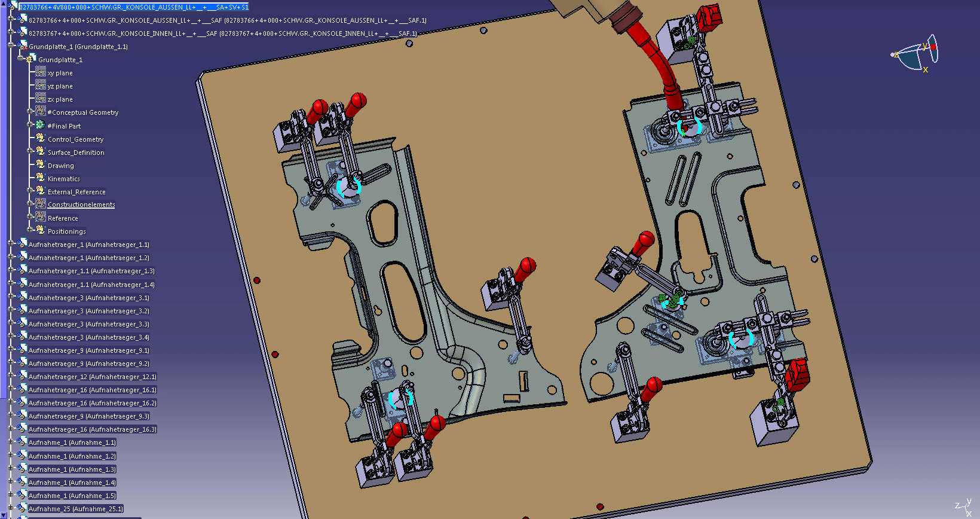Select the yz plane icon in tree
Image resolution: width=980 pixels, height=519 pixels.
[41, 86]
